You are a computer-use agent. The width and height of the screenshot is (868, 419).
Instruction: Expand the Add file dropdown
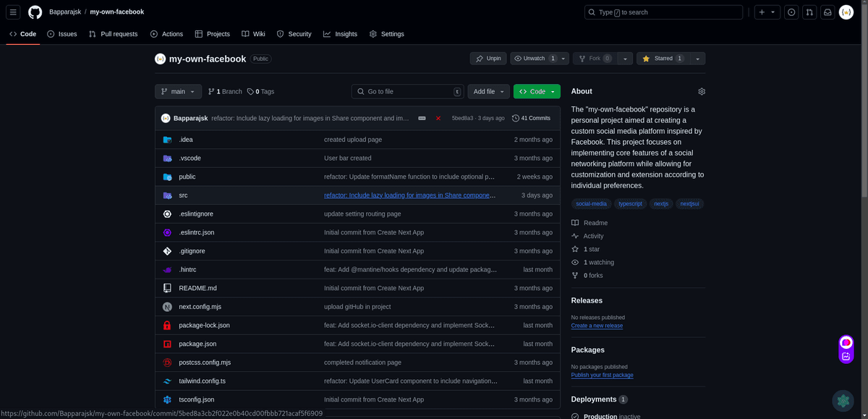[x=488, y=92]
